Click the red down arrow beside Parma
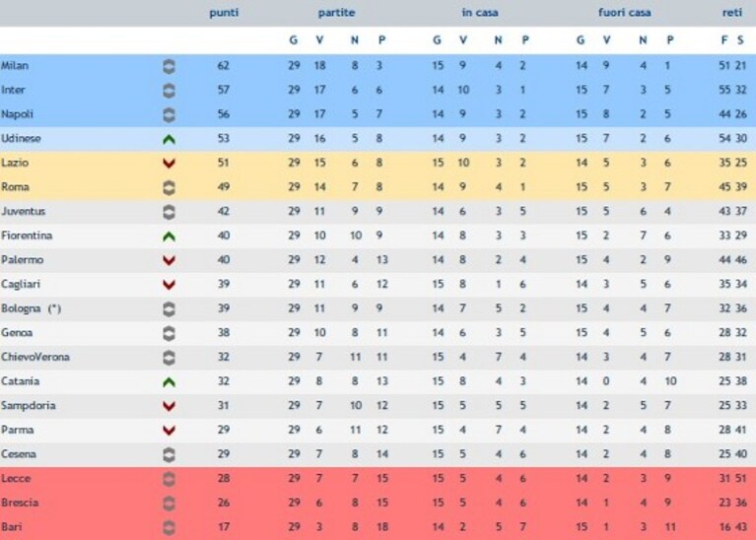The height and width of the screenshot is (540, 756). (169, 430)
